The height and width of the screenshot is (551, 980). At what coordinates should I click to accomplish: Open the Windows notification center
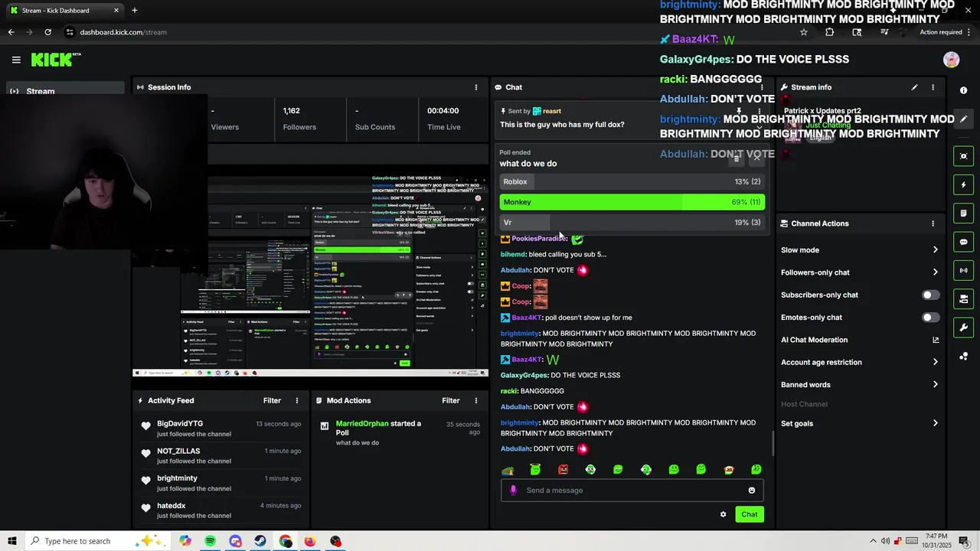(x=964, y=541)
